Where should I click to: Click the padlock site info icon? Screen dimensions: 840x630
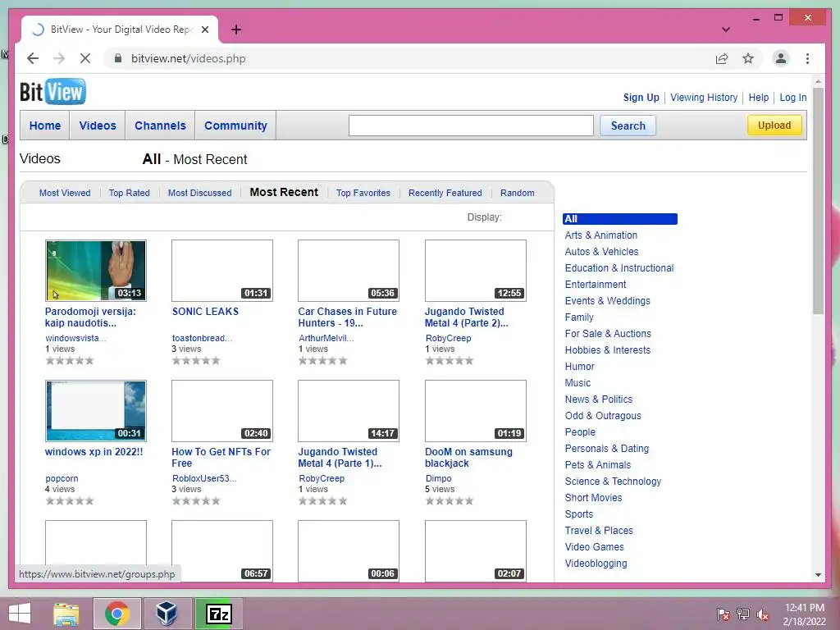tap(118, 58)
